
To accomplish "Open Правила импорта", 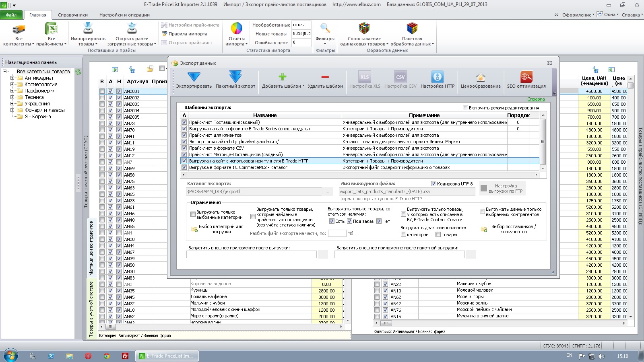I will [184, 34].
